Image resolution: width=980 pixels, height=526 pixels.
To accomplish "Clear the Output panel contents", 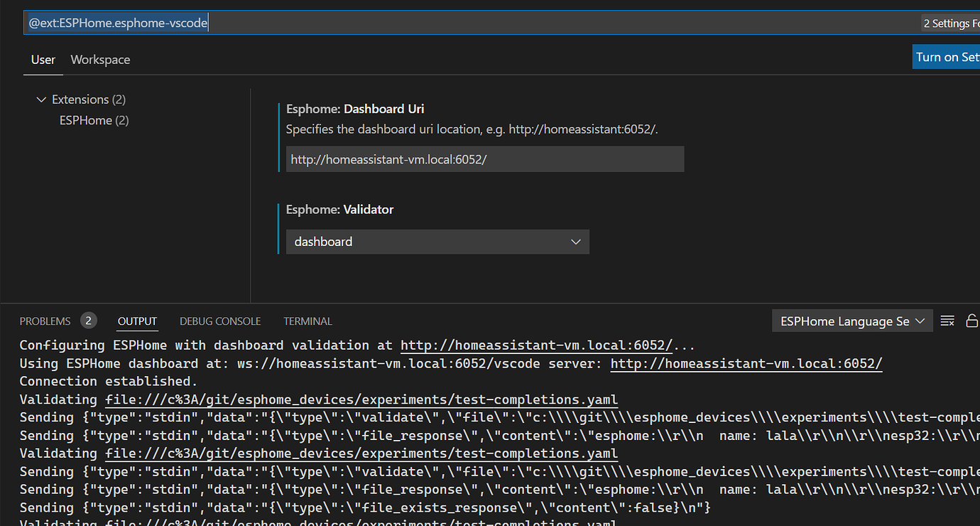I will point(947,321).
